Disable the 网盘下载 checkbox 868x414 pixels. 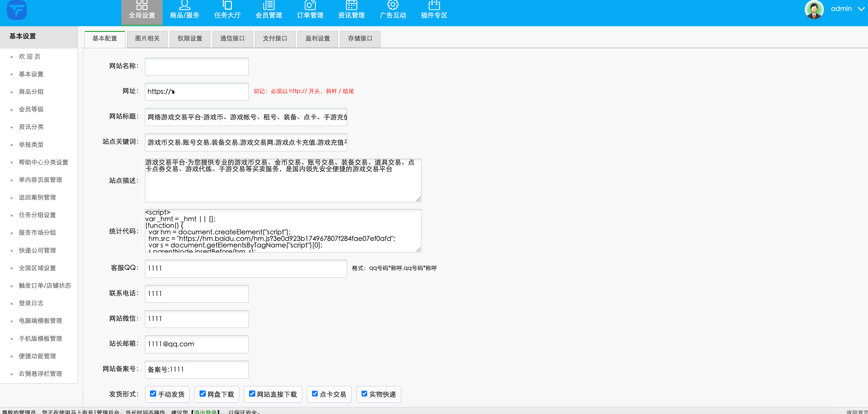pyautogui.click(x=202, y=393)
